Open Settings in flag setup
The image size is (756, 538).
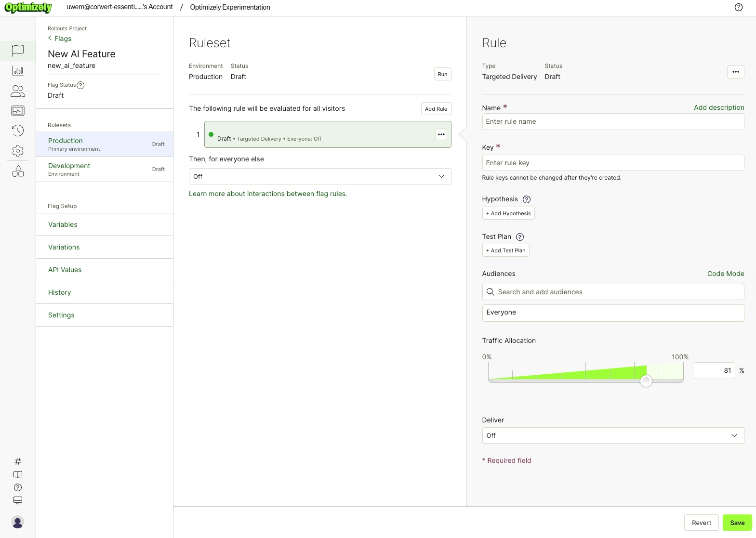tap(105, 315)
